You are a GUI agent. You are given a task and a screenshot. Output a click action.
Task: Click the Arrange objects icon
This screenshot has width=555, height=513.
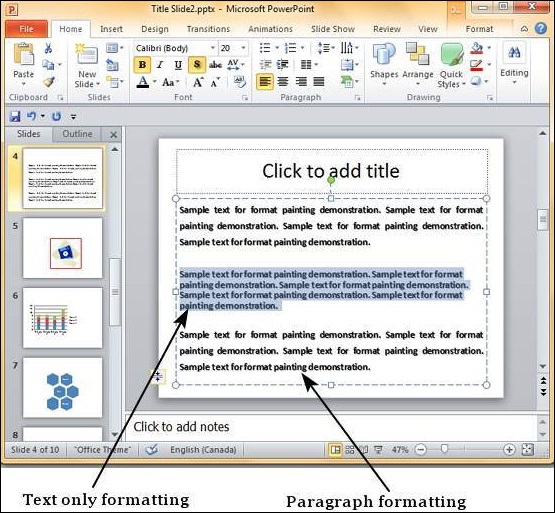[x=418, y=54]
